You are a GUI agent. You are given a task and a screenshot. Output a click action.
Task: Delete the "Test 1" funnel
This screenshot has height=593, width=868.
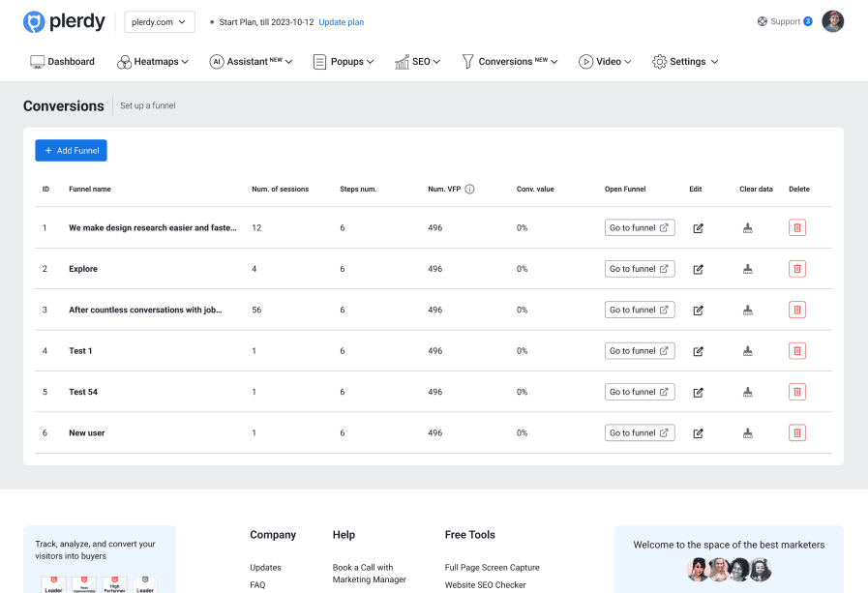(x=796, y=350)
